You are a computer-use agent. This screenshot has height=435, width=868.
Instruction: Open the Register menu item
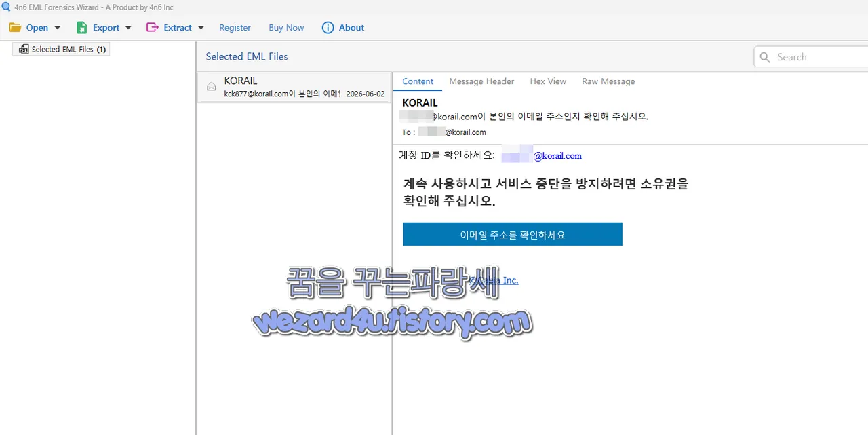[x=235, y=28]
